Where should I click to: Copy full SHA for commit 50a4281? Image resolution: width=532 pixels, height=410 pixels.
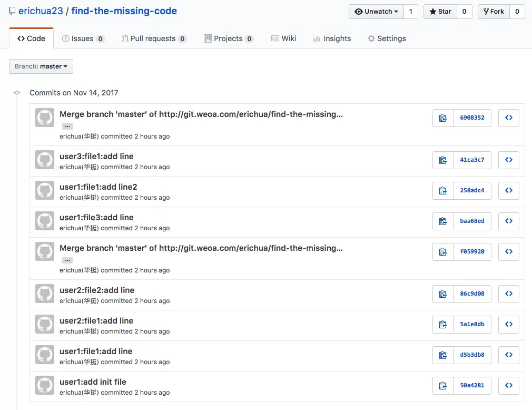pyautogui.click(x=443, y=385)
